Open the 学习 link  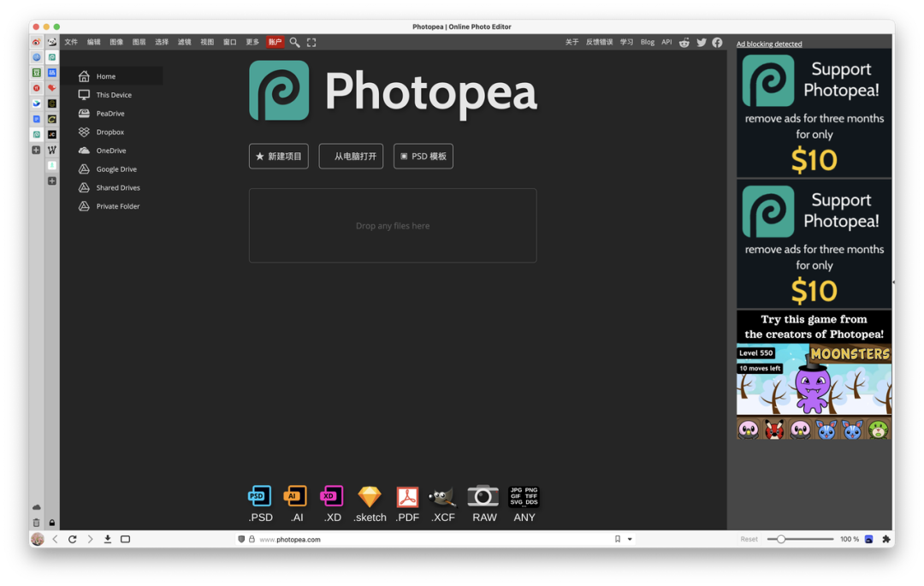(626, 43)
